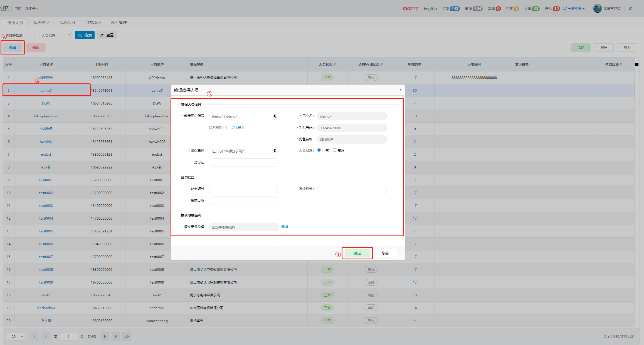Open the 人员状态 filter dropdown

[x=56, y=35]
